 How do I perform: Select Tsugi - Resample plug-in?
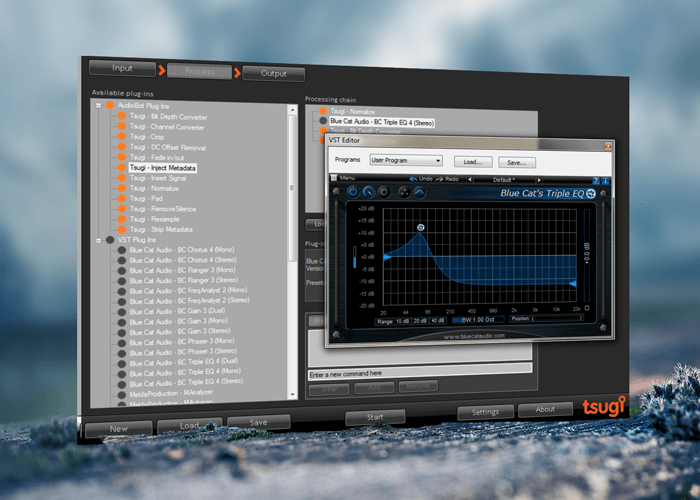point(154,219)
